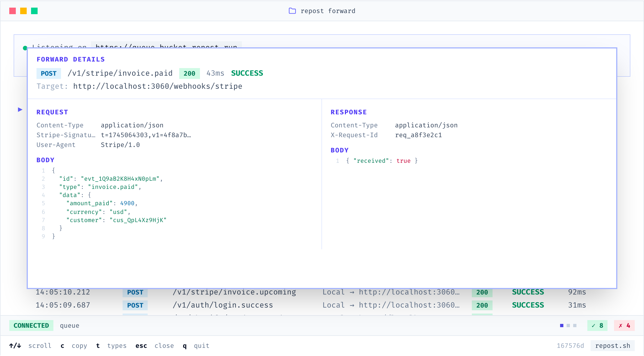Click the "data" object opening line
The width and height of the screenshot is (644, 356).
click(x=75, y=195)
